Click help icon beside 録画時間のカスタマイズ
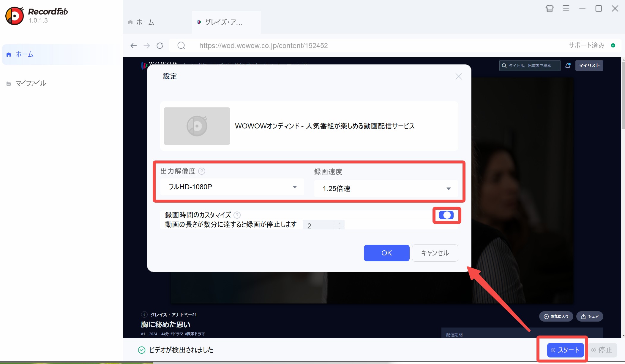625x364 pixels. tap(237, 215)
